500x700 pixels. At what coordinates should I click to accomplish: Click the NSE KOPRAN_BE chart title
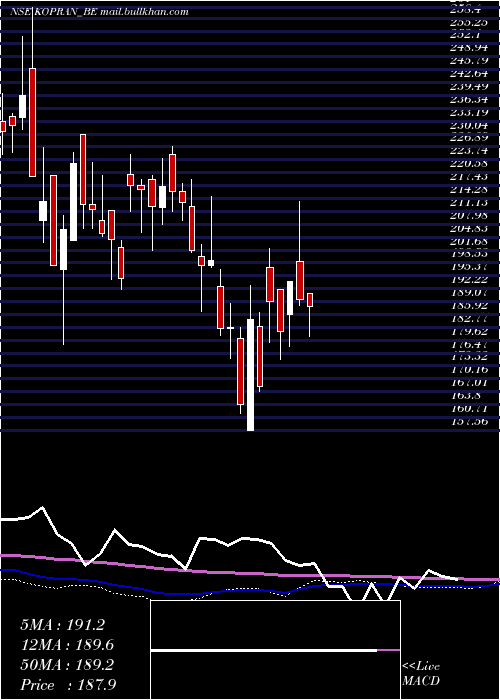coord(53,12)
